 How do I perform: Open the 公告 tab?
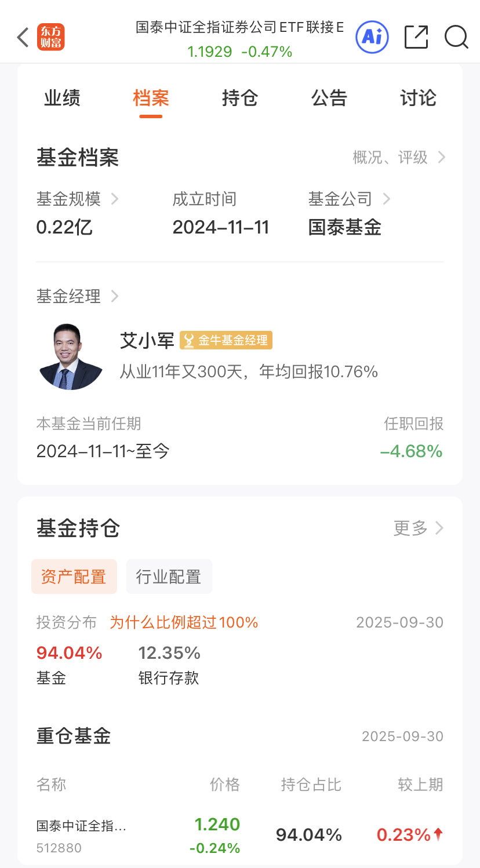coord(329,98)
